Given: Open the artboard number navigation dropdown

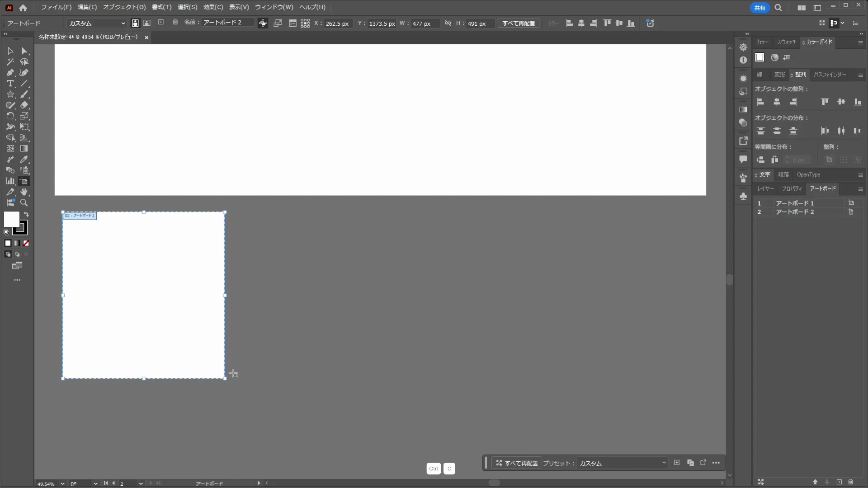Looking at the screenshot, I should (x=141, y=483).
